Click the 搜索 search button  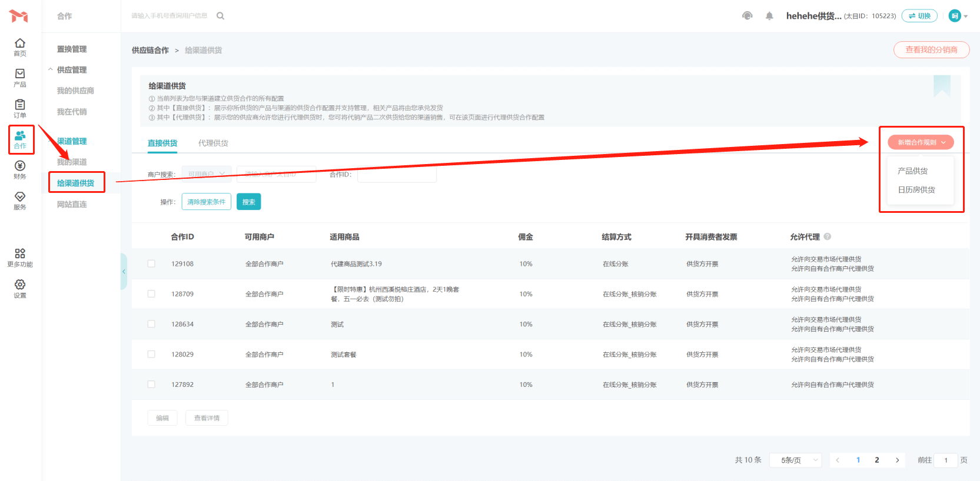point(248,202)
